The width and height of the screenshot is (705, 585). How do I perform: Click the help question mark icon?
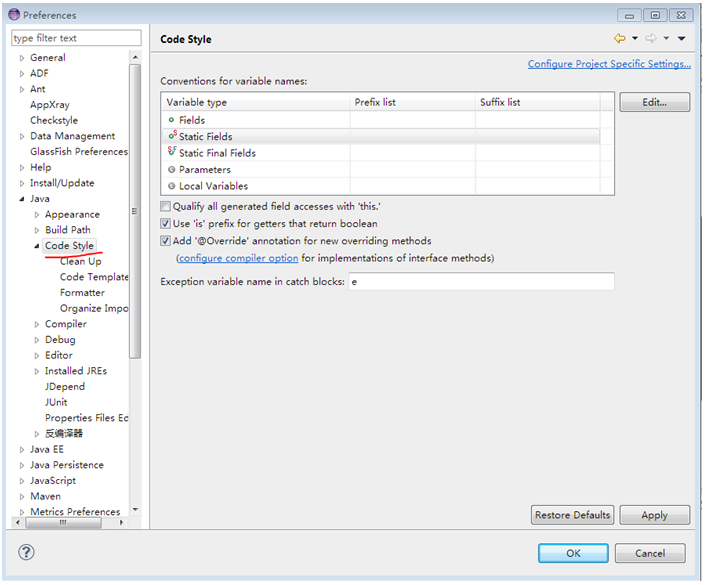26,553
